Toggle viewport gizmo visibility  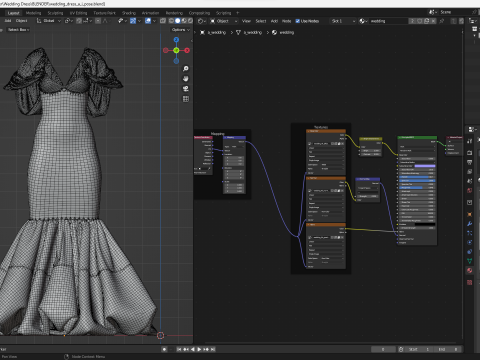tap(133, 21)
